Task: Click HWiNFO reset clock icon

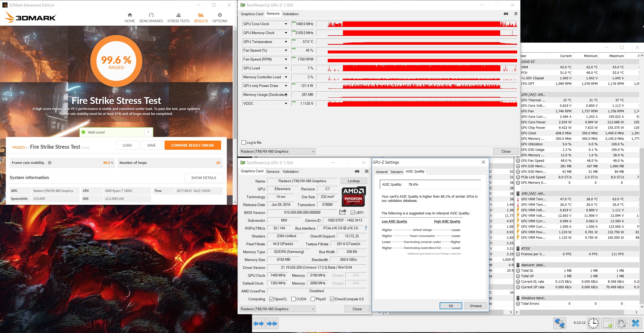Action: pos(593,323)
